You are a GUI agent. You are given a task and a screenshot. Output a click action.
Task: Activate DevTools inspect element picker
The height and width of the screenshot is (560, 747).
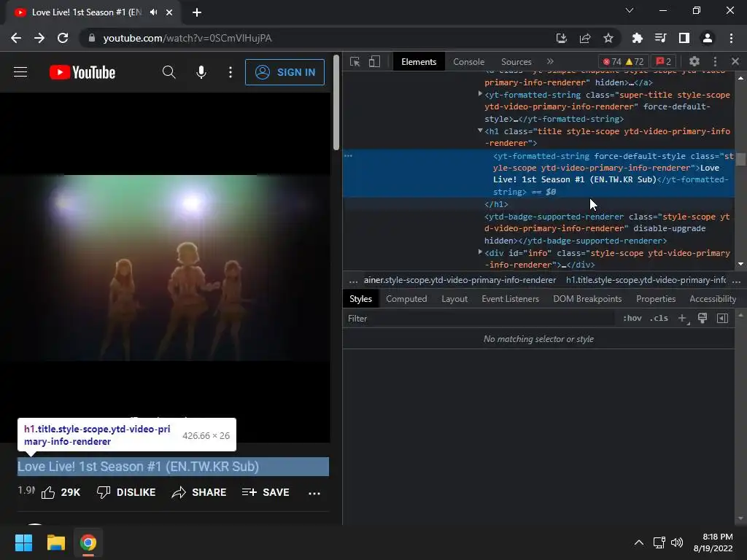pyautogui.click(x=355, y=62)
